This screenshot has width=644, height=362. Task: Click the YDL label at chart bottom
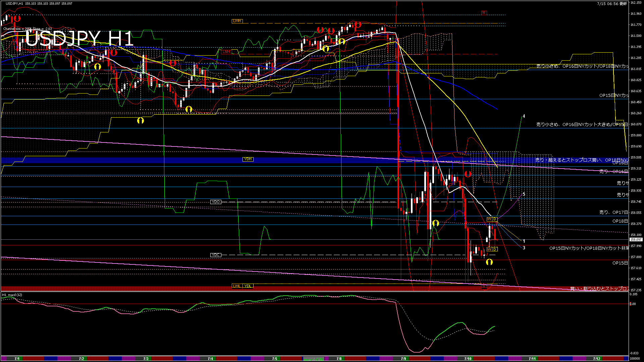248,286
